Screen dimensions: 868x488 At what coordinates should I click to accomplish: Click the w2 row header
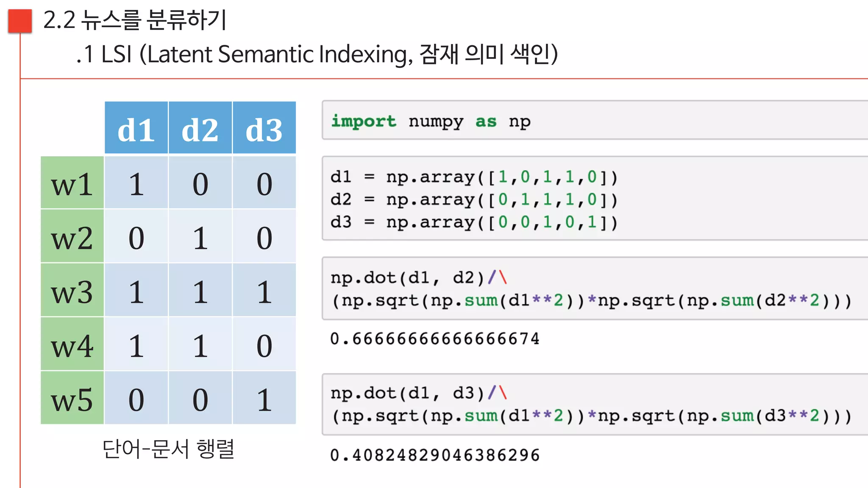[72, 236]
